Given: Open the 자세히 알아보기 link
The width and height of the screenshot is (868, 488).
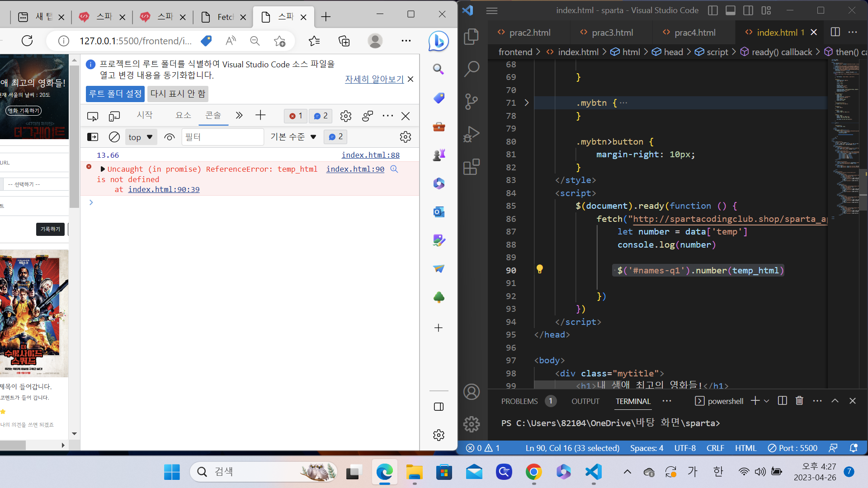Looking at the screenshot, I should pyautogui.click(x=374, y=79).
